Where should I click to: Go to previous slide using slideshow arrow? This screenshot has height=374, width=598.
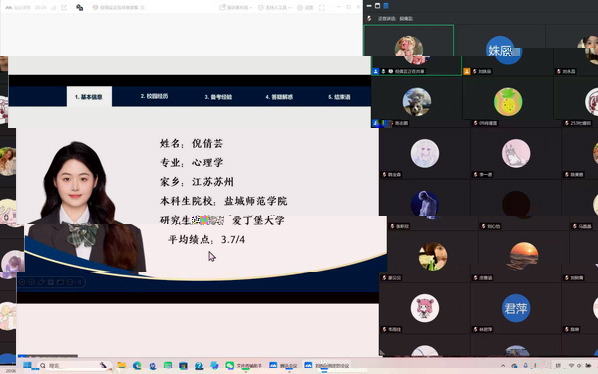(22, 282)
